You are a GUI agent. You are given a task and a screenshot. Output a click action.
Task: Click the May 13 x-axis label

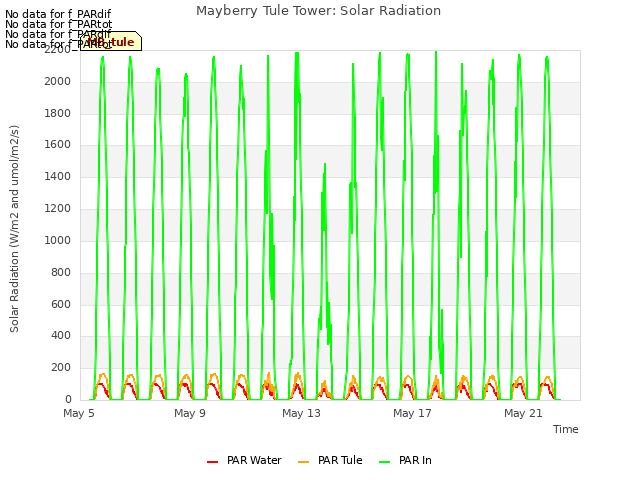301,413
